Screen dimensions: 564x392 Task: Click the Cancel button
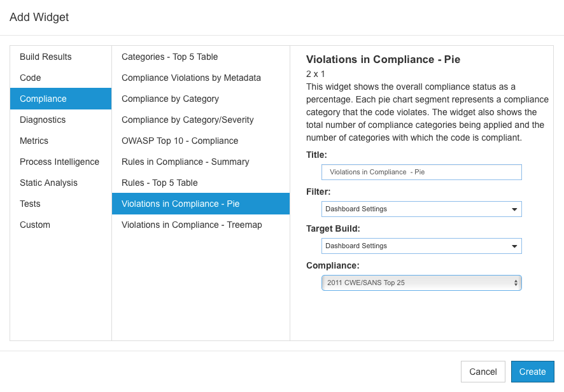[x=483, y=372]
